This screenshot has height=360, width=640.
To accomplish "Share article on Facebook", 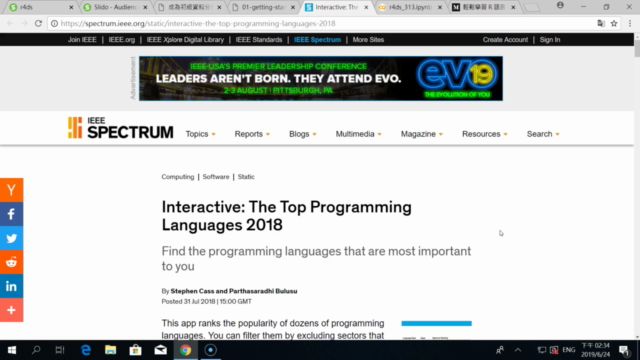I will [x=11, y=214].
